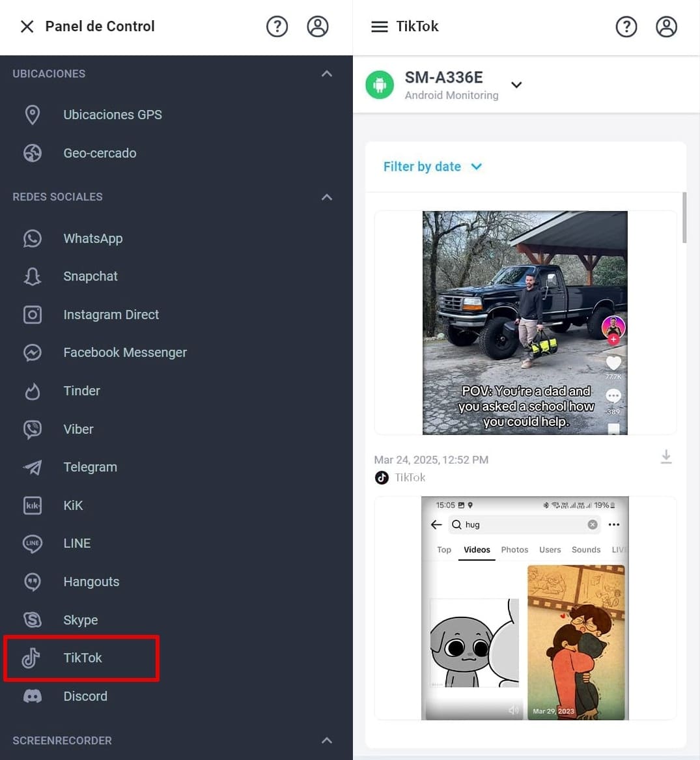Click the LINE icon in sidebar
700x760 pixels.
(33, 543)
